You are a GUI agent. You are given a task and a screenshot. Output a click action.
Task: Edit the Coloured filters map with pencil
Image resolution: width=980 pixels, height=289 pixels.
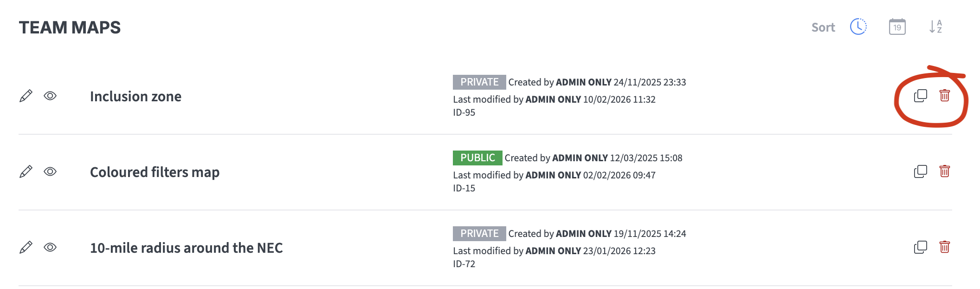[x=26, y=171]
